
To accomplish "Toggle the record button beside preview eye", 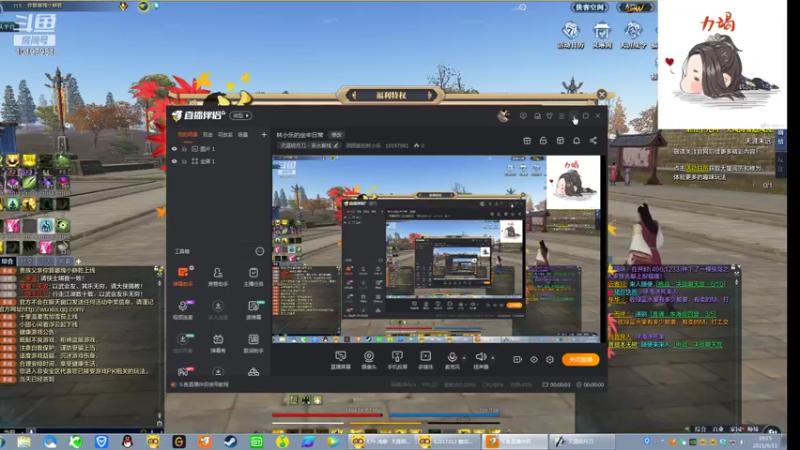I will coord(517,360).
